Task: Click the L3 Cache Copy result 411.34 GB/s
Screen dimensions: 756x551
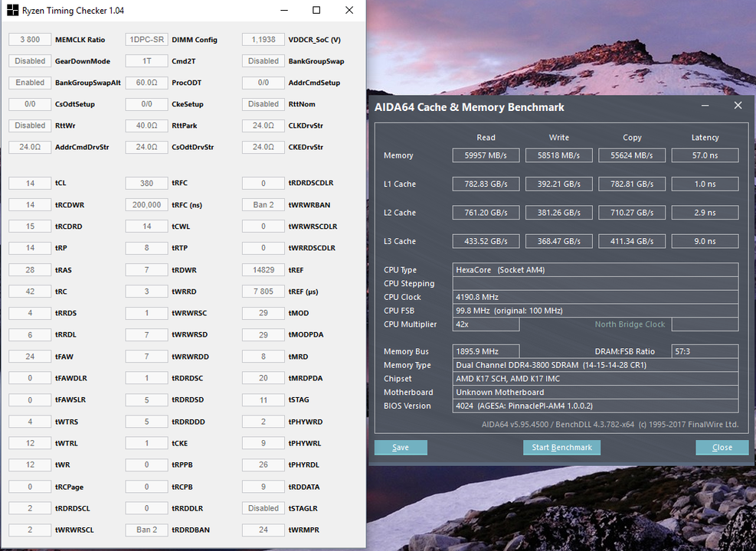Action: click(632, 241)
